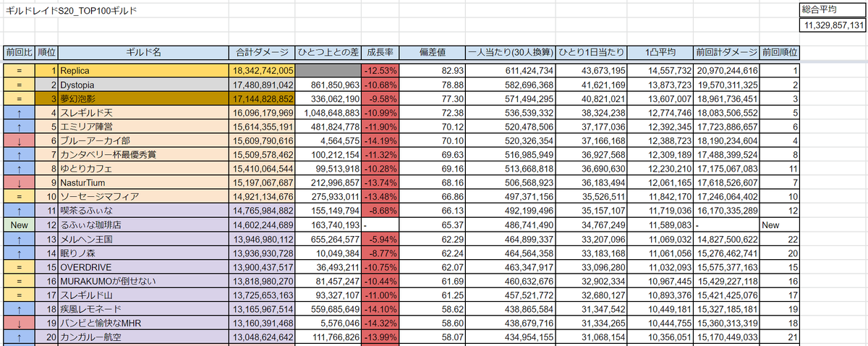Select the 合計ダメージ column header
This screenshot has height=346, width=868.
263,53
